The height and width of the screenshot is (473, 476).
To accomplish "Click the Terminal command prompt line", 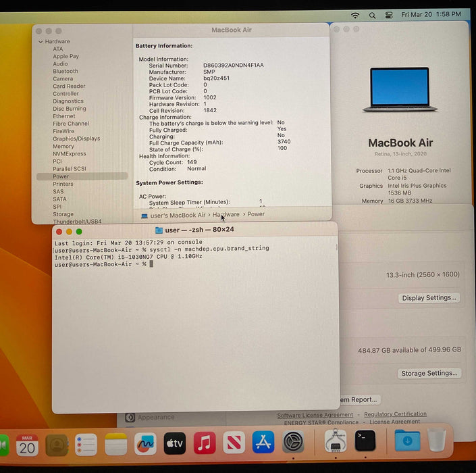I will (x=103, y=264).
